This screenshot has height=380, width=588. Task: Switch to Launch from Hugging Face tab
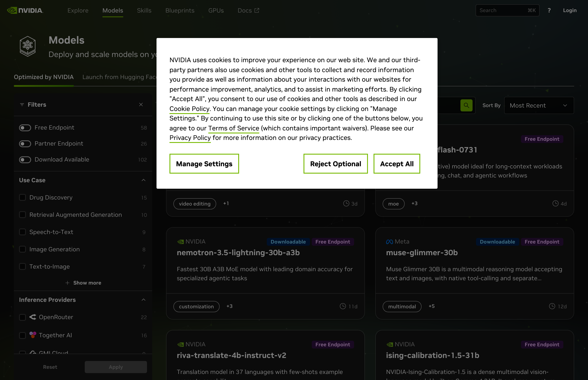tap(119, 77)
